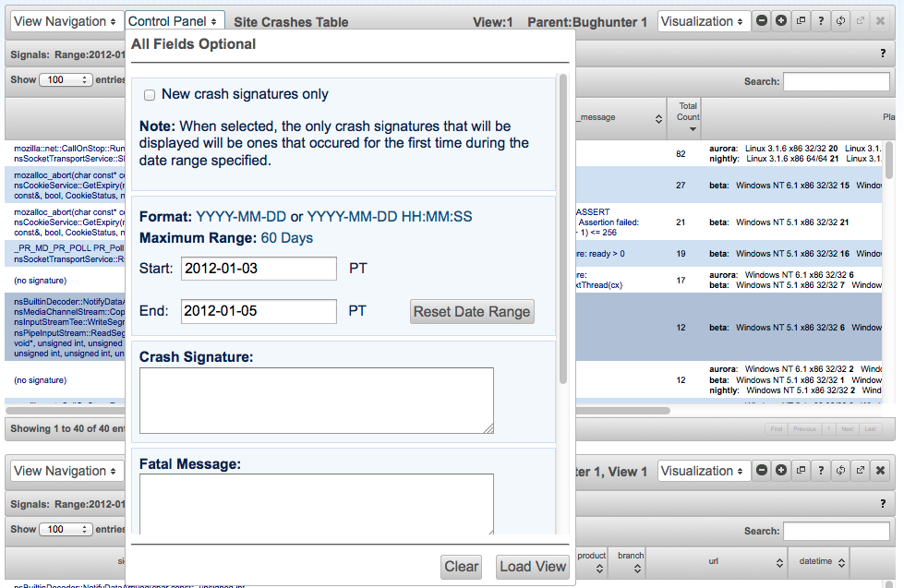Open bottom view's View Navigation menu

pyautogui.click(x=66, y=471)
